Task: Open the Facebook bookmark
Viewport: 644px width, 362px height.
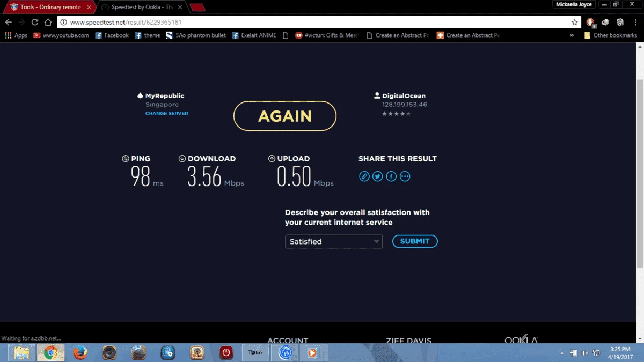Action: click(112, 35)
